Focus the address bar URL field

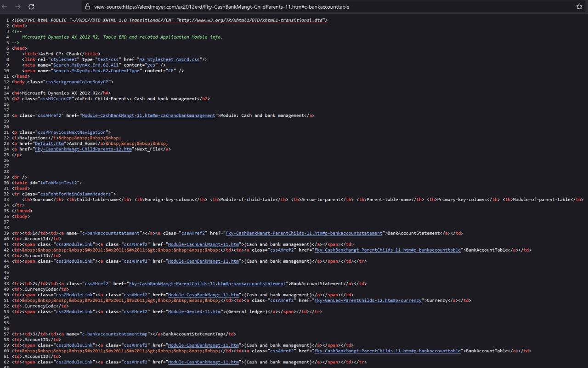click(322, 7)
